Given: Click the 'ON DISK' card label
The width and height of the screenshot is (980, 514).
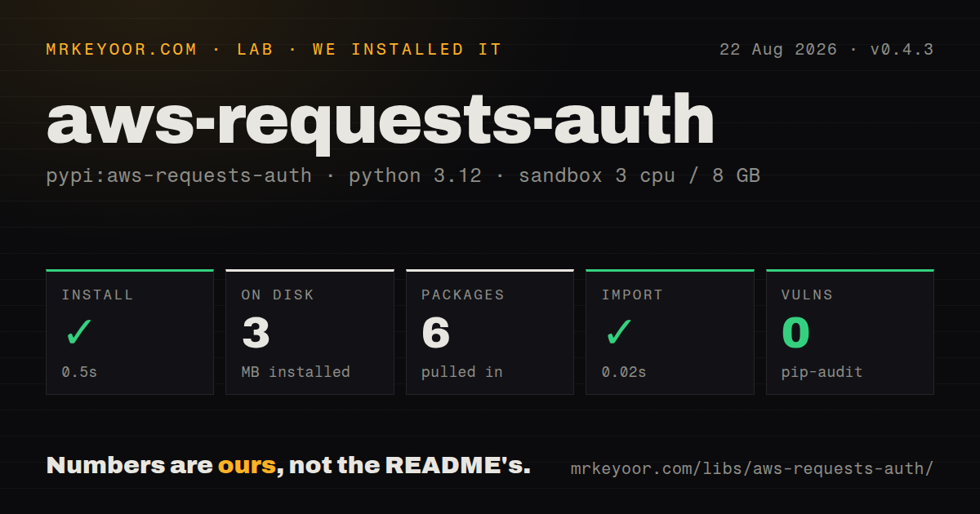Looking at the screenshot, I should pyautogui.click(x=278, y=295).
